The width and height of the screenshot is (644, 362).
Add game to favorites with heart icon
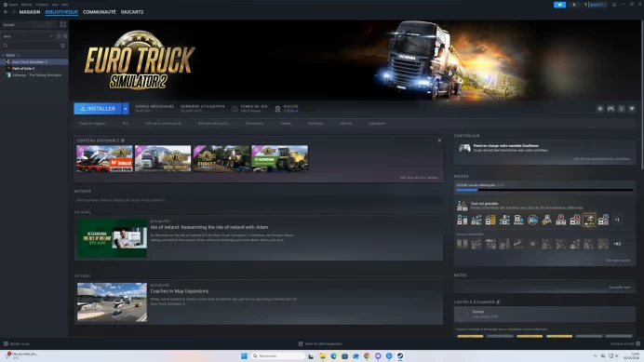pos(632,109)
